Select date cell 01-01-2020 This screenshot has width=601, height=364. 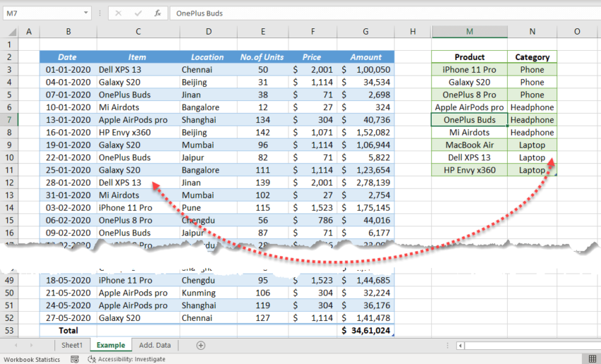pos(68,70)
